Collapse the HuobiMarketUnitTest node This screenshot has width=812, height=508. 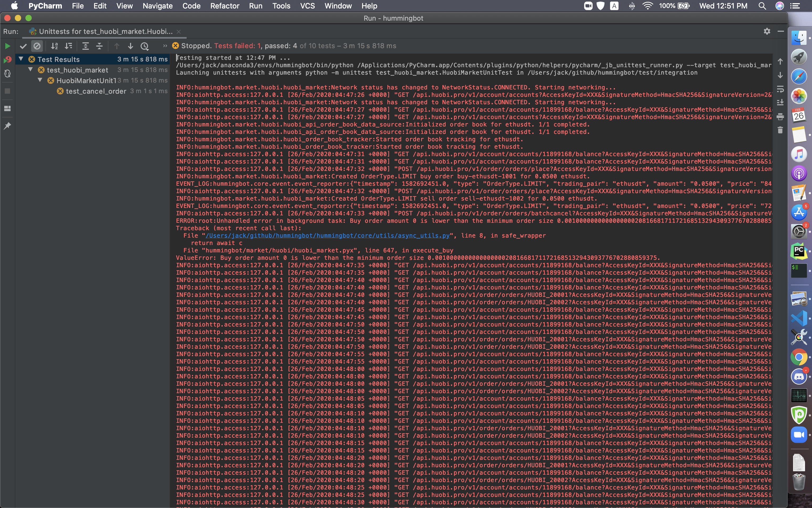[40, 80]
